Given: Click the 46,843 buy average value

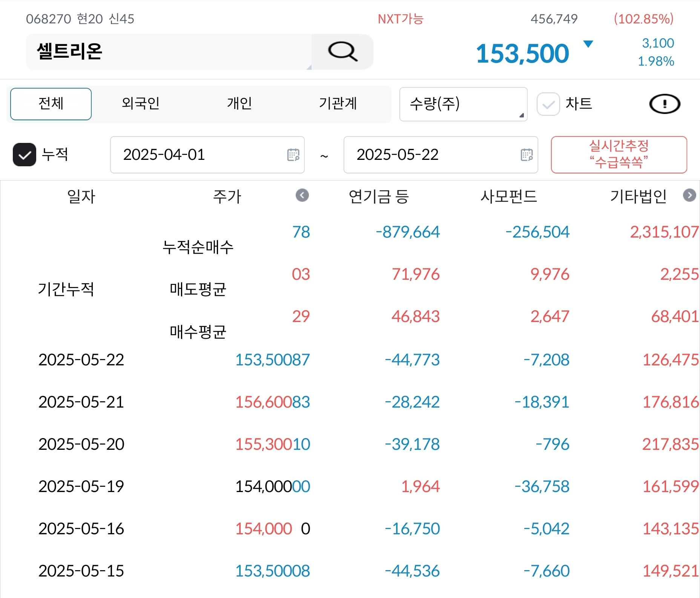Looking at the screenshot, I should 416,316.
